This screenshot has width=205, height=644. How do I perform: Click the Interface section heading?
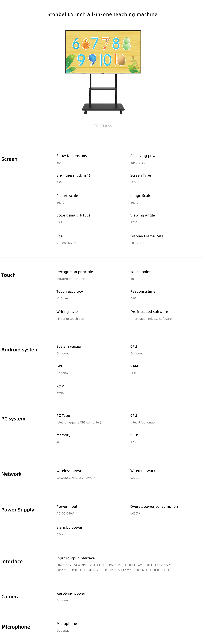click(12, 562)
